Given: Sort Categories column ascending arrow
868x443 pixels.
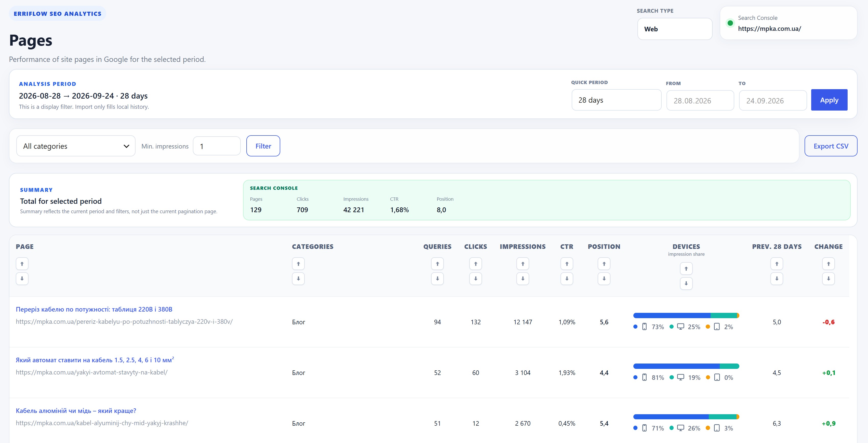Looking at the screenshot, I should pos(298,264).
